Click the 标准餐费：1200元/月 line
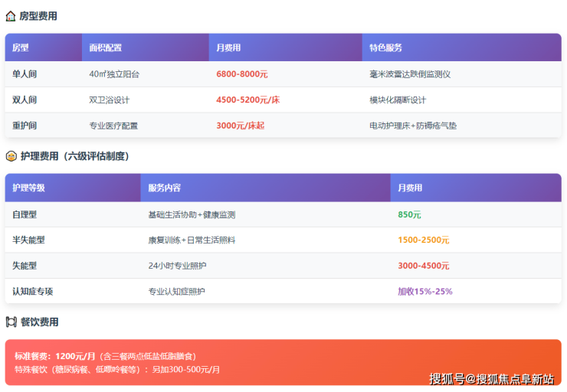567x392 pixels. coord(106,356)
